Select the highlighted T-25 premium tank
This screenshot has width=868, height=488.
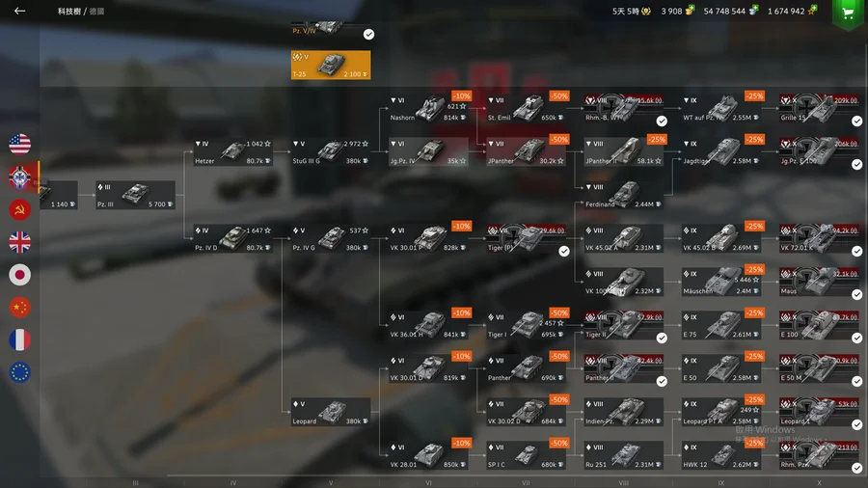[x=331, y=65]
